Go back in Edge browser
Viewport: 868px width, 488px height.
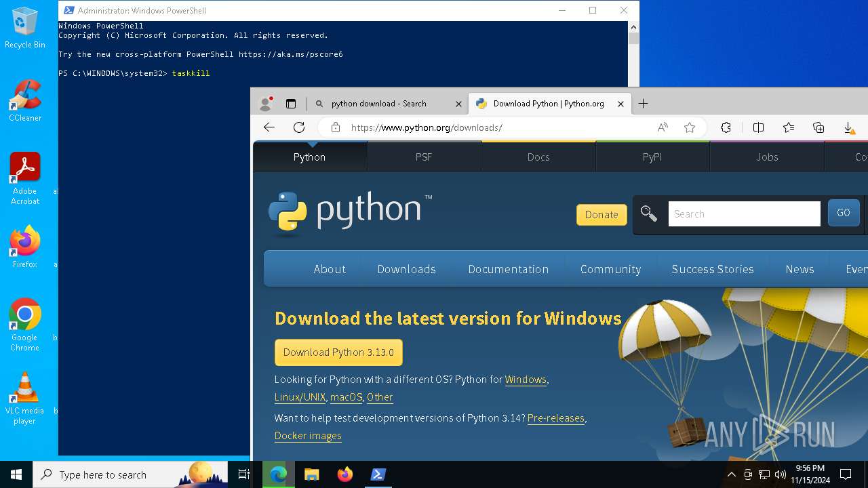point(269,127)
